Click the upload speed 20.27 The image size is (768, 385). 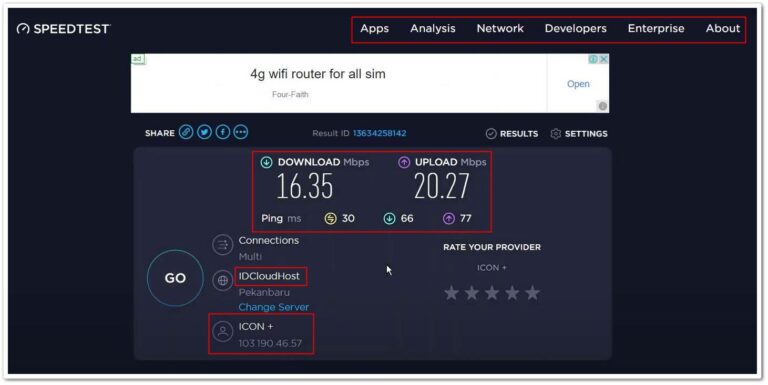[442, 187]
